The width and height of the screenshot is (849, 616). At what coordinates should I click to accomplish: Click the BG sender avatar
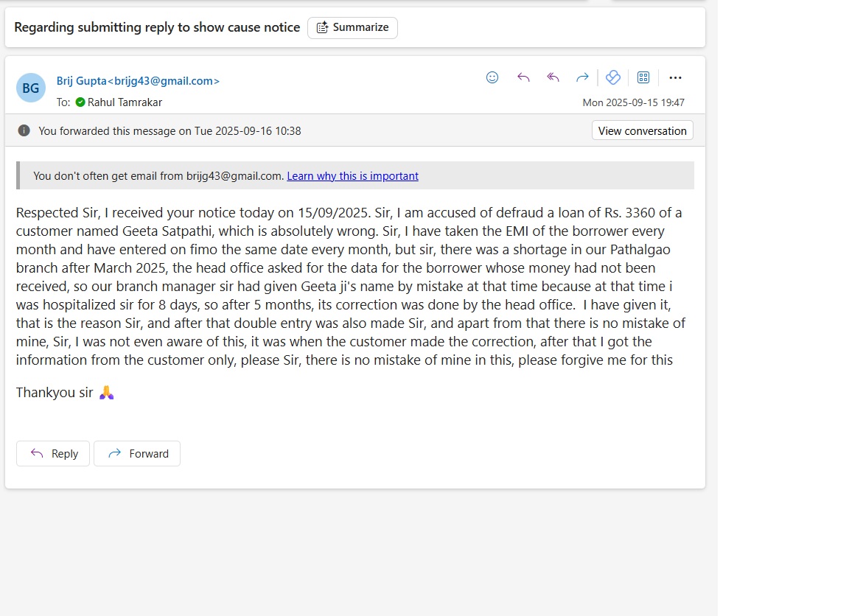[x=31, y=88]
